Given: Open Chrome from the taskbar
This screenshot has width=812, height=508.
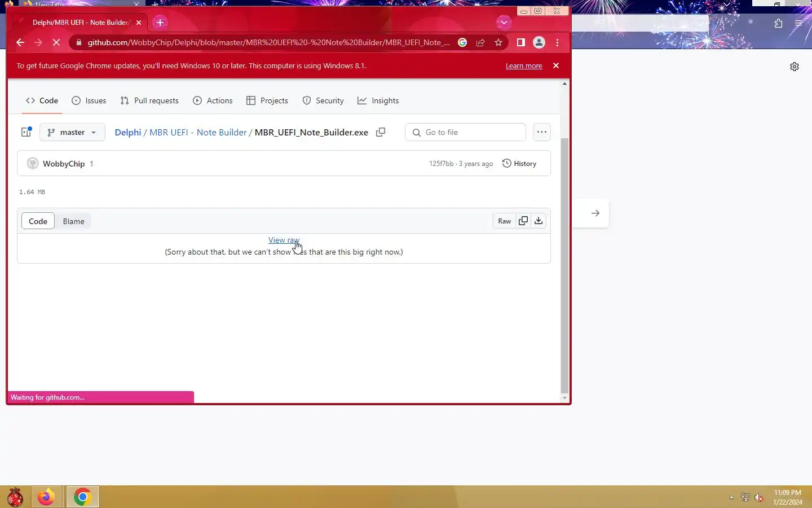Looking at the screenshot, I should tap(83, 497).
